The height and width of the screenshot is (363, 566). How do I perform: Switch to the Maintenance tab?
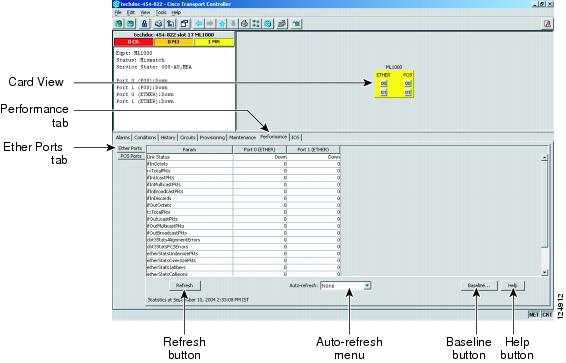[242, 137]
